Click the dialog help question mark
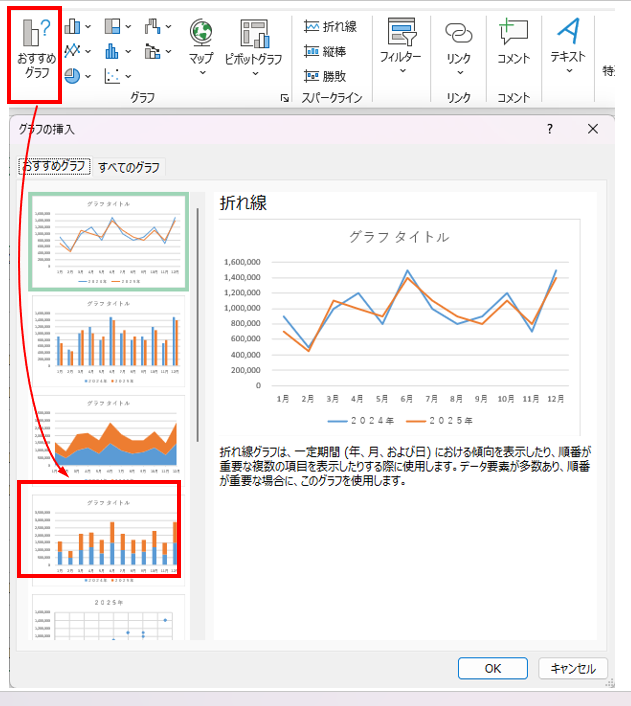631x706 pixels. pyautogui.click(x=549, y=129)
